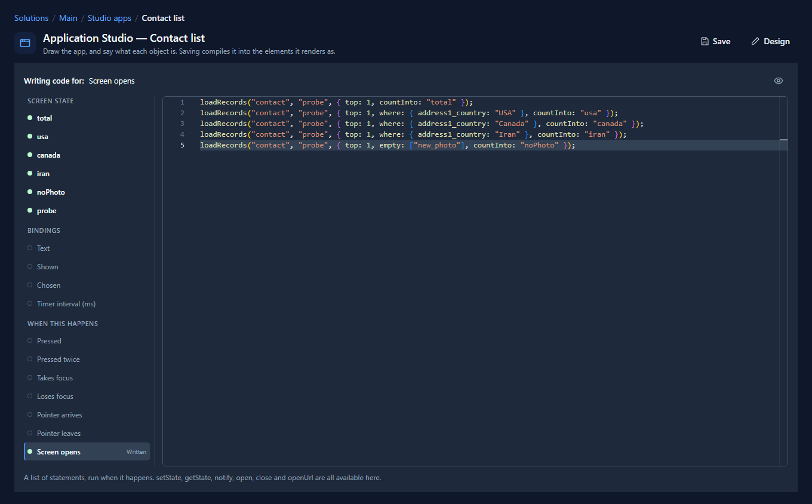
Task: Select the Pointer leaves event
Action: coord(87,434)
